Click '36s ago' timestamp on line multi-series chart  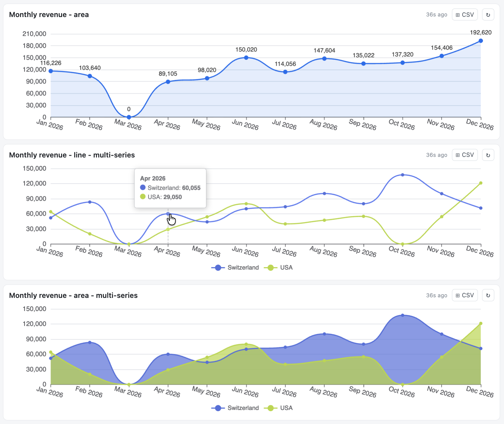coord(436,155)
